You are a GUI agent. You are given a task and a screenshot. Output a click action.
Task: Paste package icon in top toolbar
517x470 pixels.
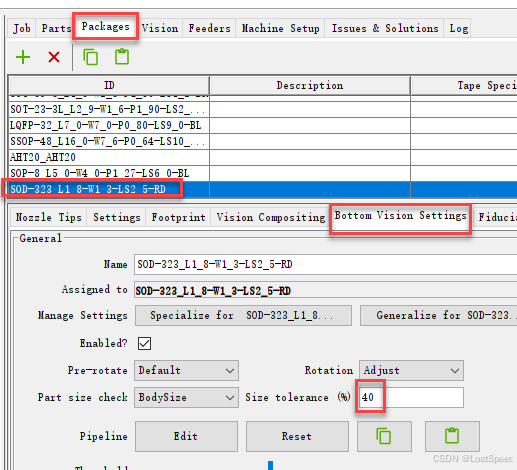[122, 57]
